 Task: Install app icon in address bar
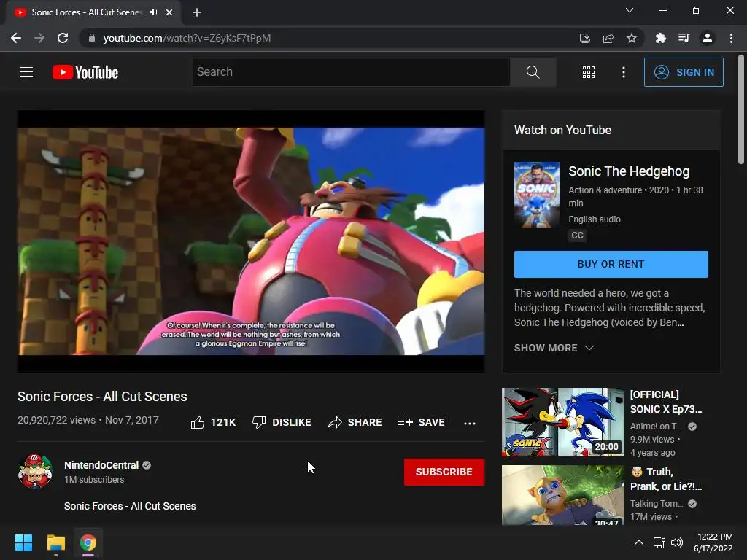click(585, 38)
